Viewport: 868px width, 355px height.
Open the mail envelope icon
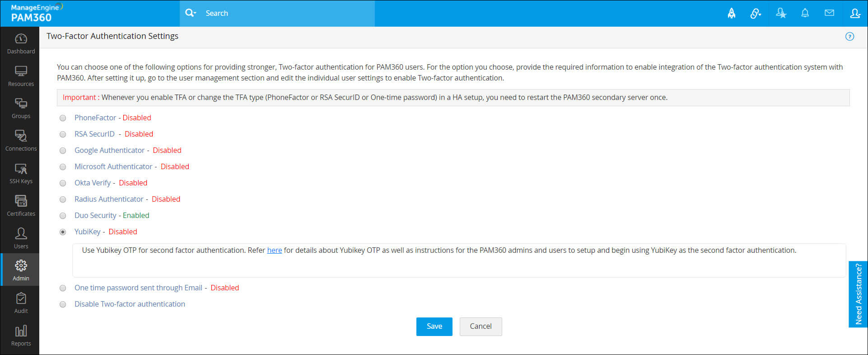[829, 13]
